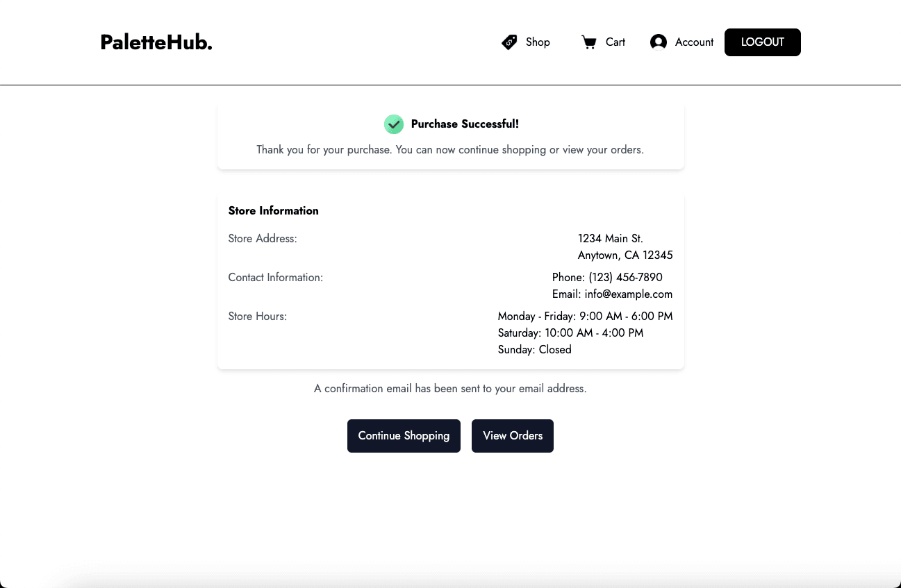The image size is (901, 588).
Task: Go to the Cart page link
Action: [615, 42]
